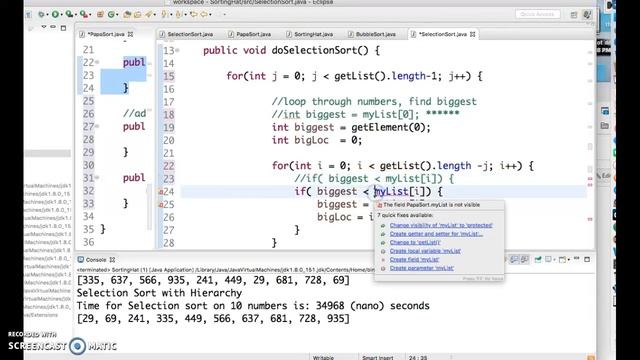Minimize the left panel view
Image resolution: width=640 pixels, height=360 pixels.
pyautogui.click(x=53, y=27)
